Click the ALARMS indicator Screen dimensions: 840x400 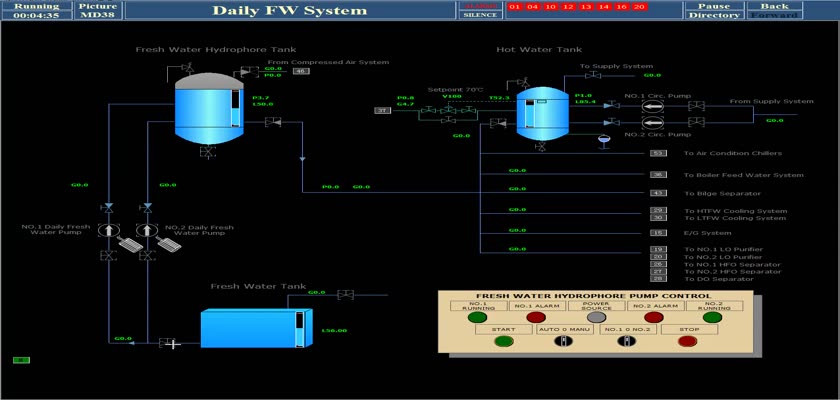click(x=480, y=6)
